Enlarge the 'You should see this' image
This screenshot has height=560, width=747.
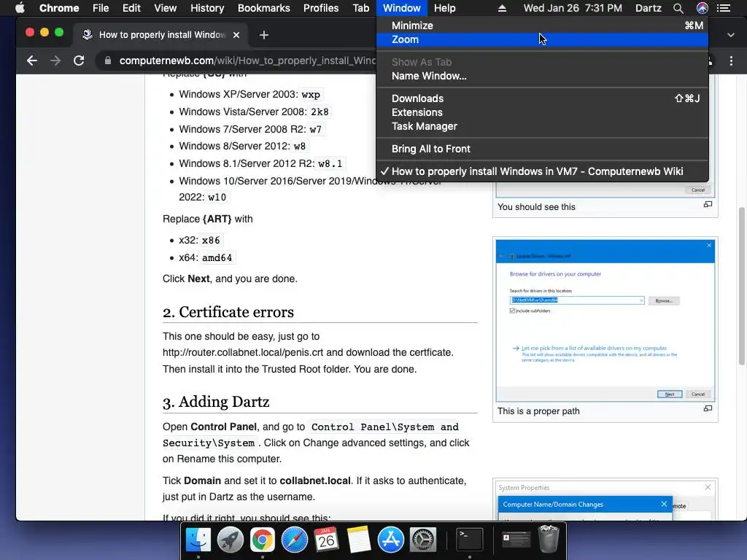(x=708, y=204)
